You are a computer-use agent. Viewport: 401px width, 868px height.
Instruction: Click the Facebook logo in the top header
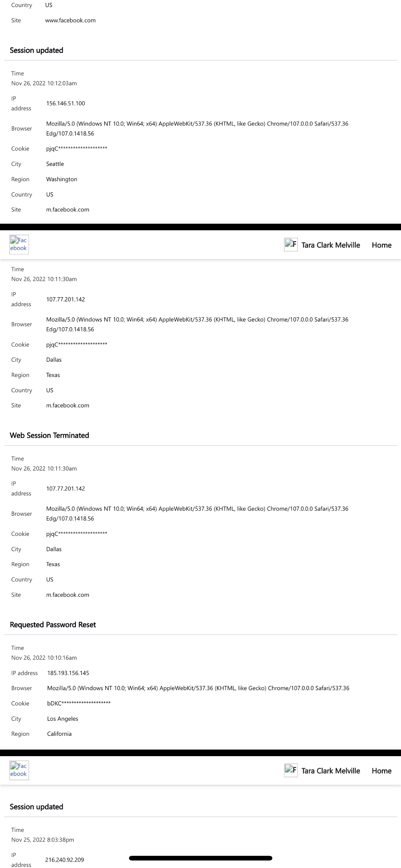[18, 244]
